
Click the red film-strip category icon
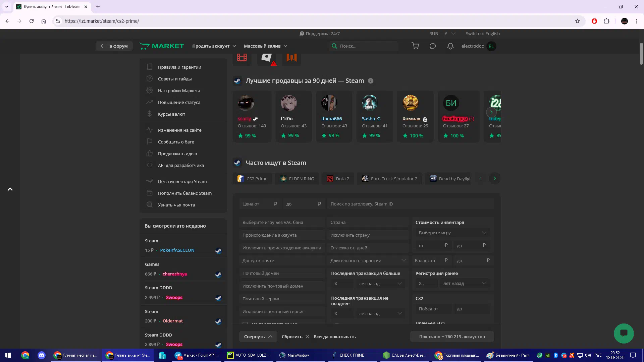tap(242, 57)
